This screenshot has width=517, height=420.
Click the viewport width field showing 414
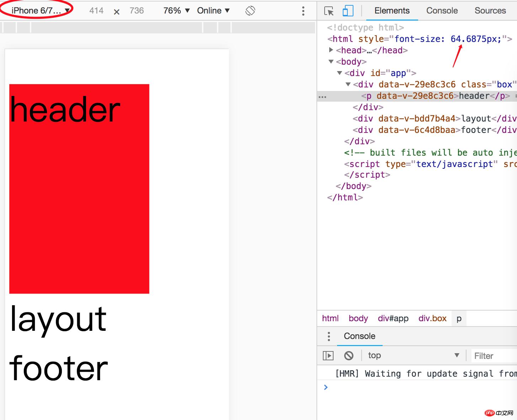[96, 11]
